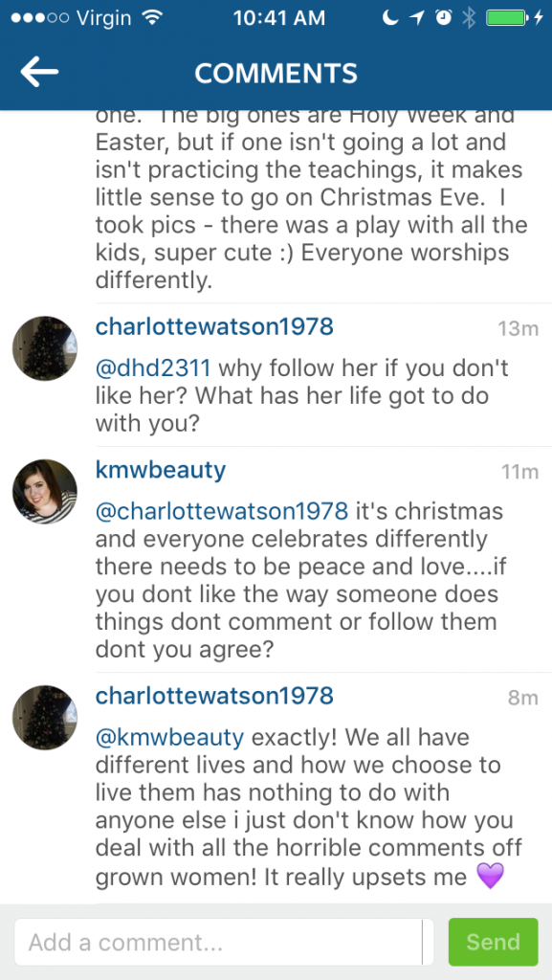Tap the back arrow in header

39,73
